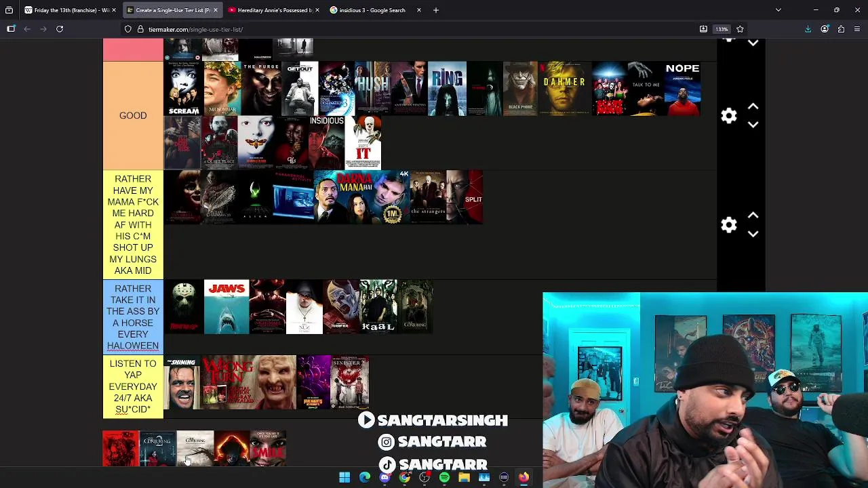The image size is (868, 488).
Task: Open the Firefox downloads panel
Action: pos(808,29)
